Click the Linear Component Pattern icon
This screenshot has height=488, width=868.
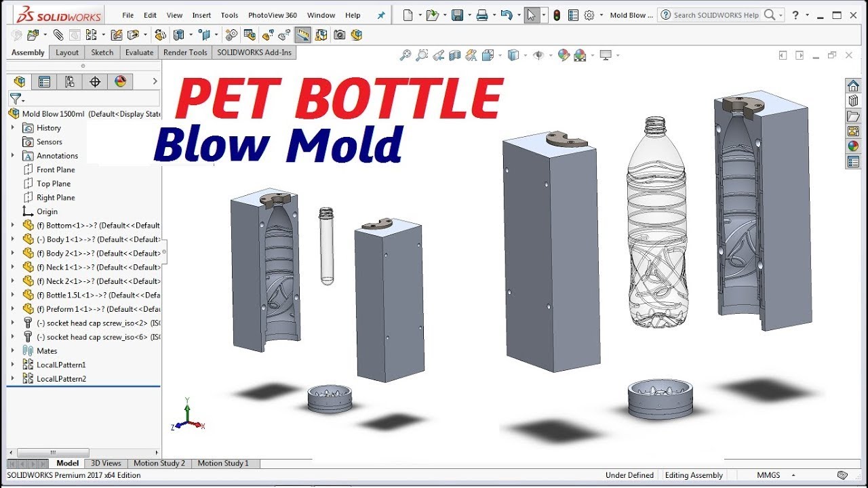pyautogui.click(x=91, y=35)
